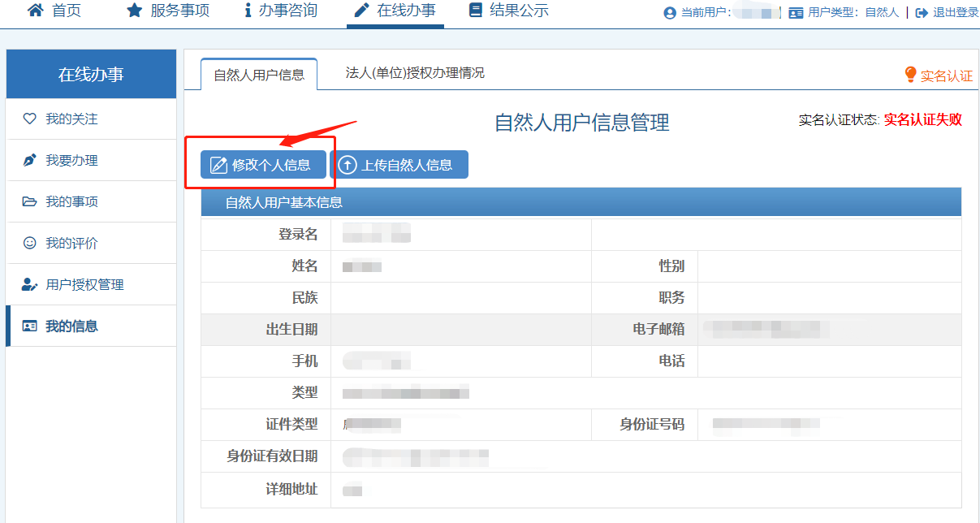Click the home icon beside 首页
980x523 pixels.
pos(35,11)
